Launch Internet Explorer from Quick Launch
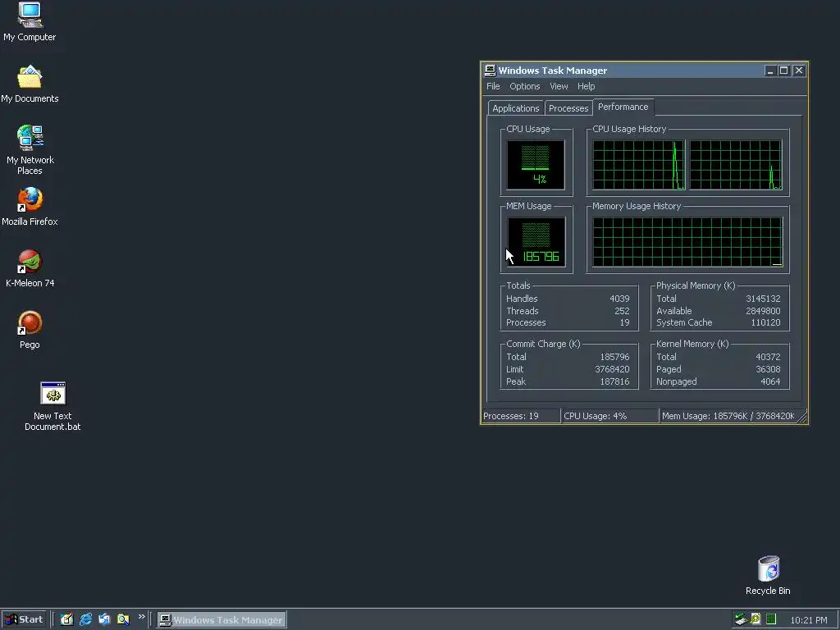Viewport: 840px width, 630px height. 85,619
